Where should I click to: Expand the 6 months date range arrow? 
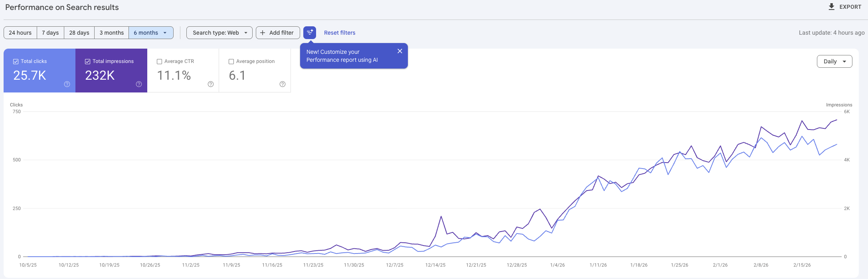[165, 33]
